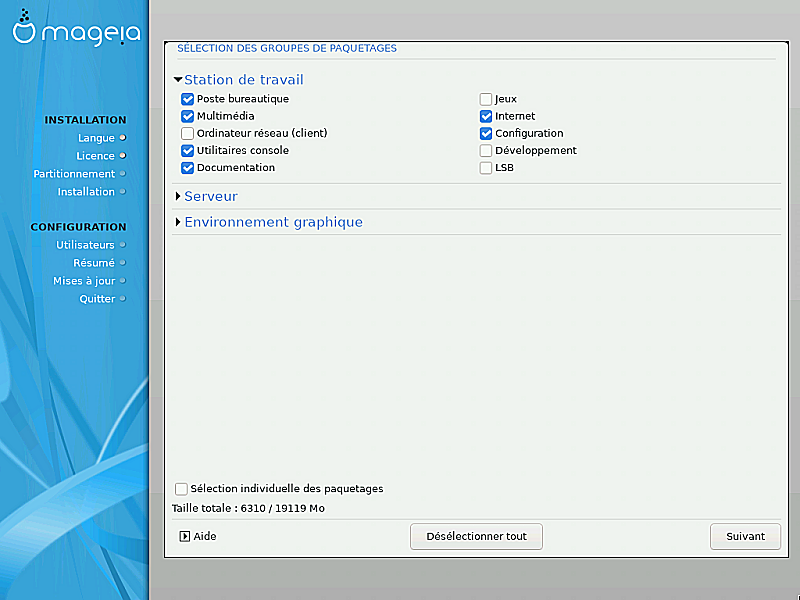This screenshot has width=800, height=600.
Task: Uncheck the Documentation checkbox
Action: click(x=187, y=167)
